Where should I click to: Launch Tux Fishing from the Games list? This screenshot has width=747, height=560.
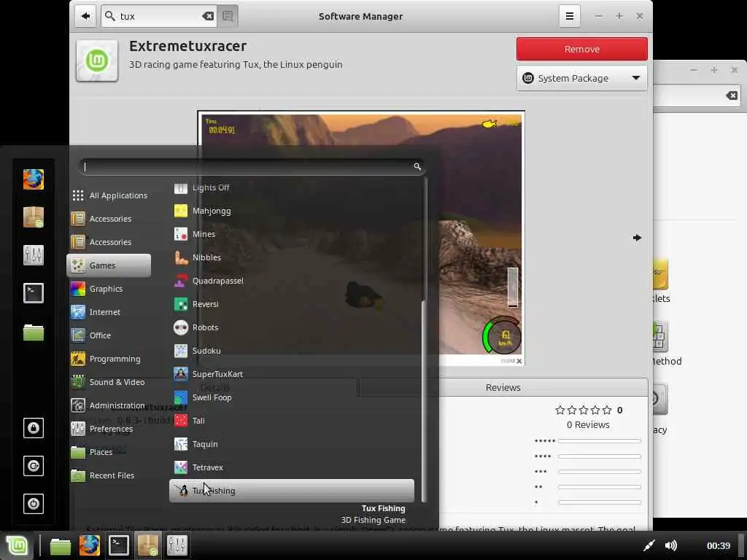click(x=292, y=491)
